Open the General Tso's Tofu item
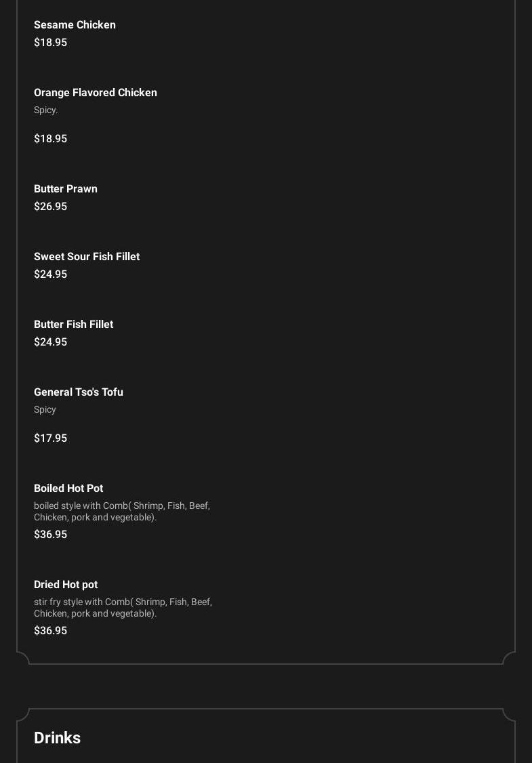Viewport: 532px width, 763px height. 79,392
